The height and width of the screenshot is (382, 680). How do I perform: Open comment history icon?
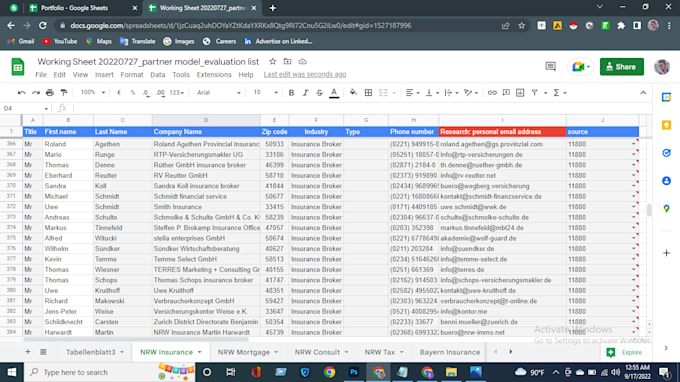click(550, 67)
